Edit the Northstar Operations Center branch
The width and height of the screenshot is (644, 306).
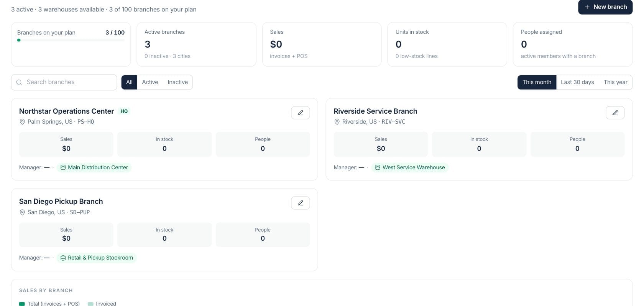pos(300,112)
